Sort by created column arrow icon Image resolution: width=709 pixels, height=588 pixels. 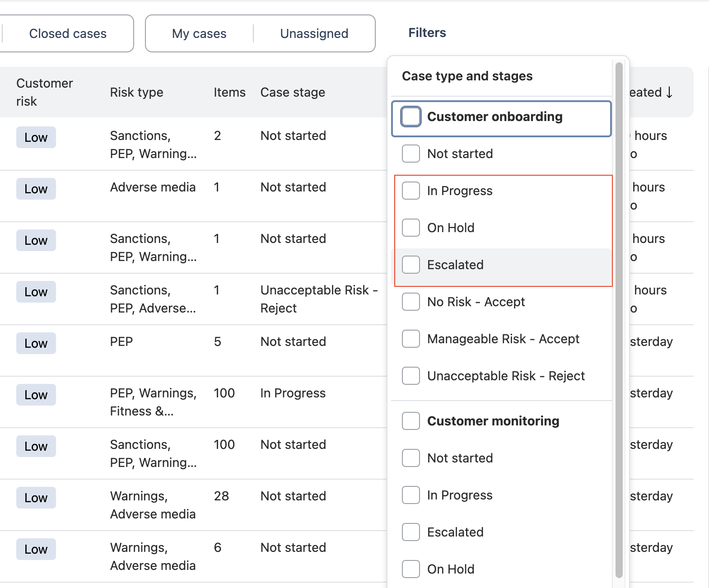coord(669,92)
